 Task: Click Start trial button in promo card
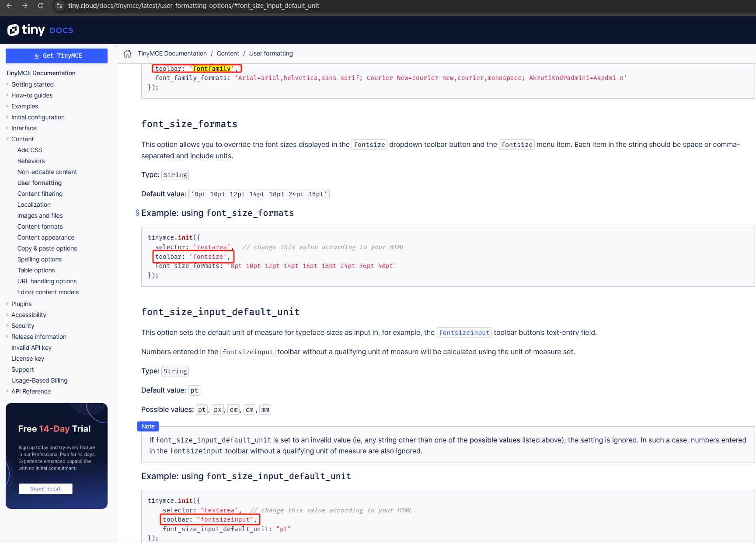[45, 489]
